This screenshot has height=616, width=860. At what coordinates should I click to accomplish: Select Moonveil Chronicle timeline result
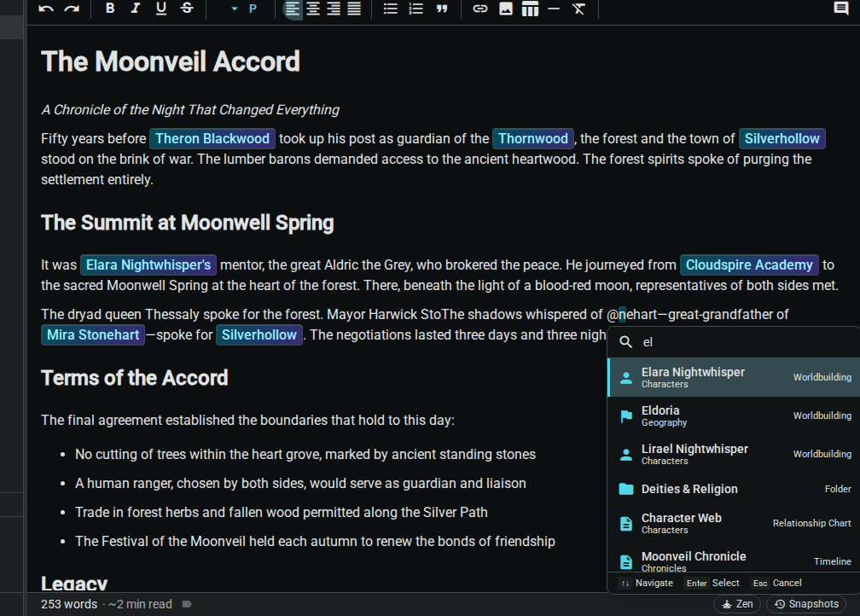coord(734,558)
